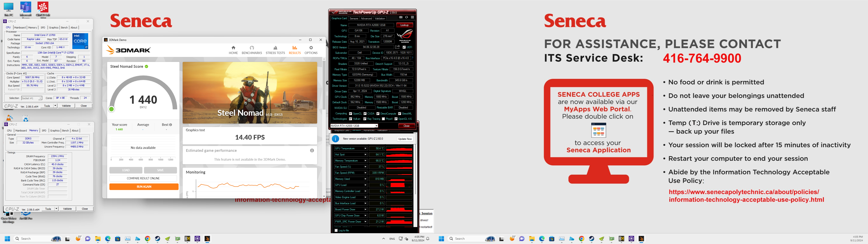Open HOME in the 3DMark navigation

[x=233, y=50]
